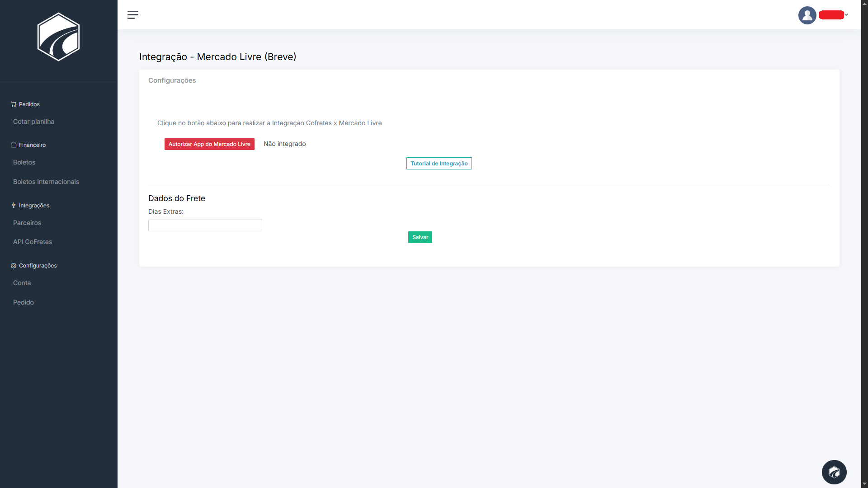Viewport: 868px width, 488px height.
Task: Open Tutorial de Integração link
Action: pos(439,164)
